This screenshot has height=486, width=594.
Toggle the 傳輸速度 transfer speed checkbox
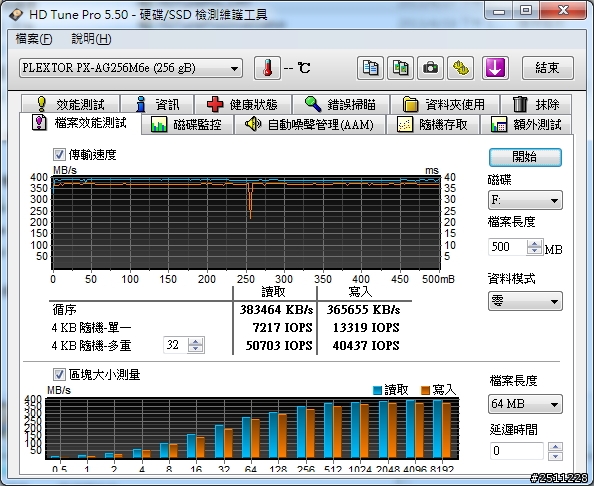59,154
